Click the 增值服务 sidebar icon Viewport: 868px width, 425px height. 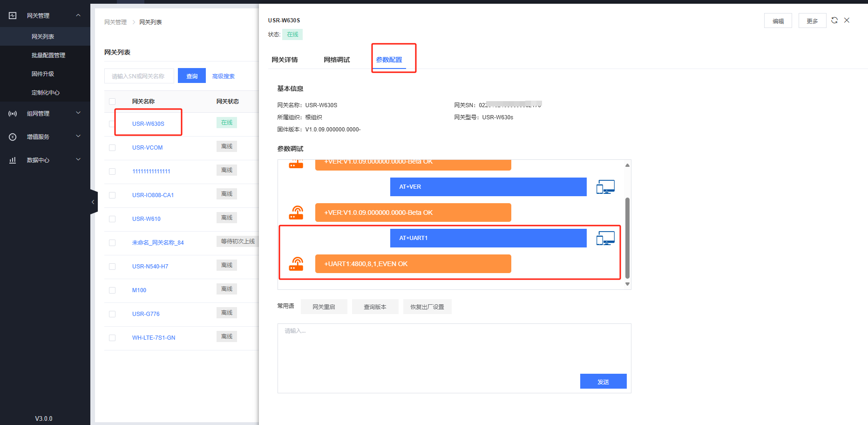click(x=13, y=137)
